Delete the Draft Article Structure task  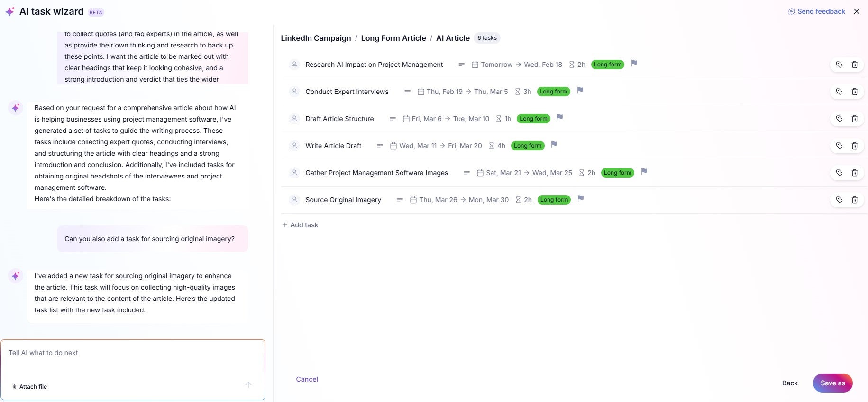coord(855,119)
